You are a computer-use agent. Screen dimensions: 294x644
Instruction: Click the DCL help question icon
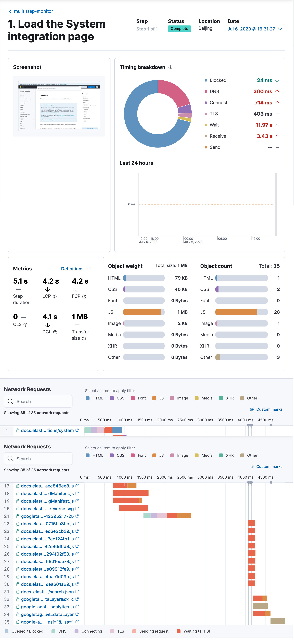[x=55, y=332]
